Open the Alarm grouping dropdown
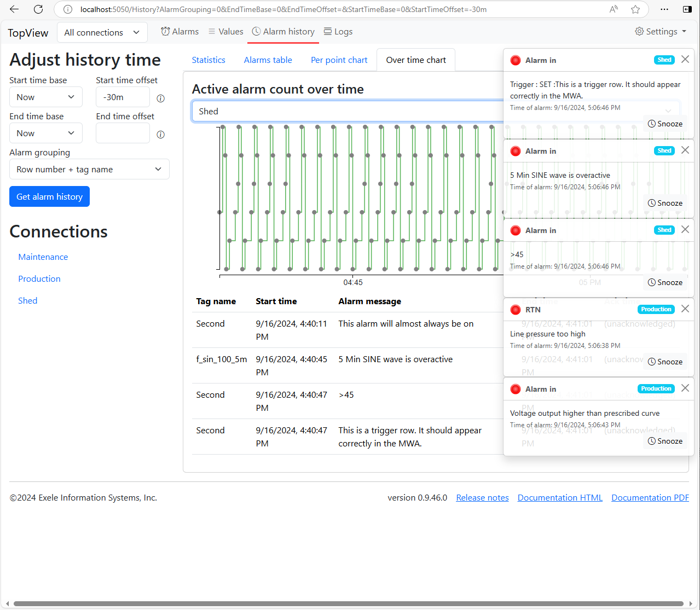 [89, 169]
